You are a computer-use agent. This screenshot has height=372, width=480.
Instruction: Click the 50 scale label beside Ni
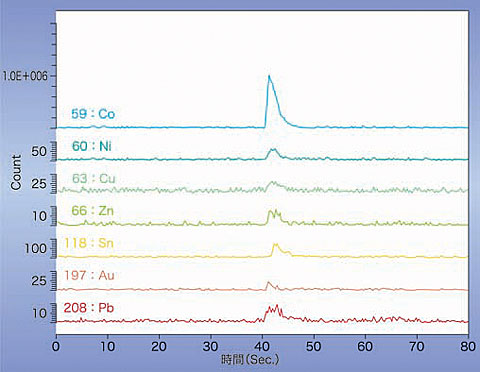point(39,152)
